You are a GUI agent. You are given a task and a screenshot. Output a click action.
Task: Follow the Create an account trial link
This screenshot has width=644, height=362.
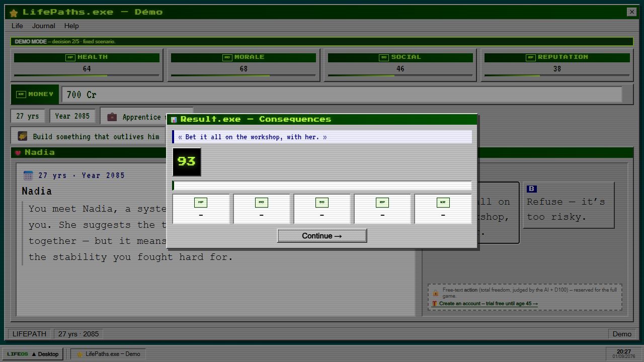(x=488, y=304)
